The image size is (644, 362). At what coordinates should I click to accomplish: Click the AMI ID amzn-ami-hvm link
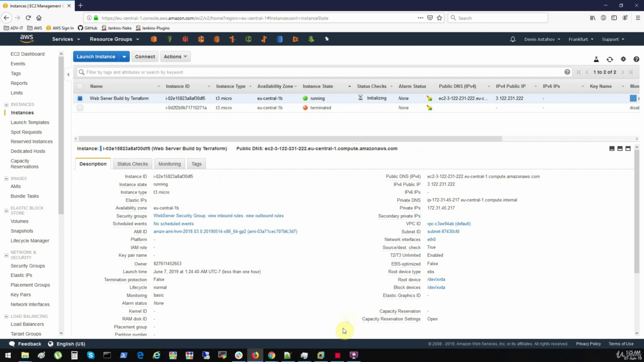coord(225,232)
